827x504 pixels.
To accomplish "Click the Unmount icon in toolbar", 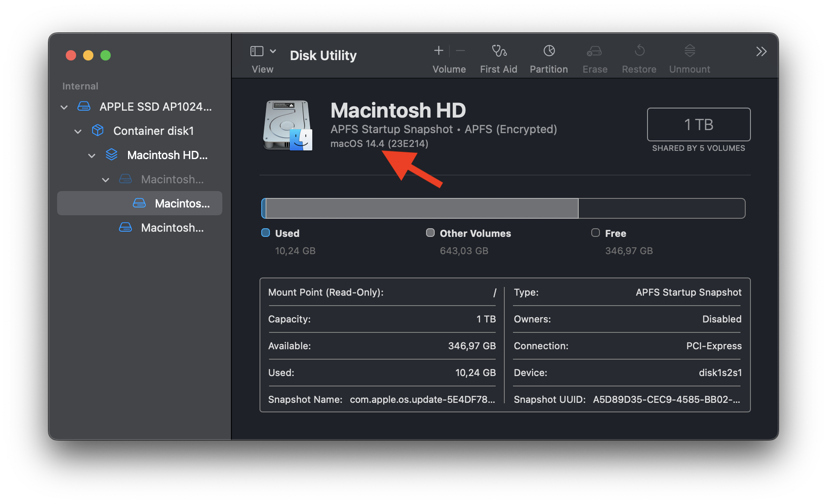I will click(x=689, y=51).
